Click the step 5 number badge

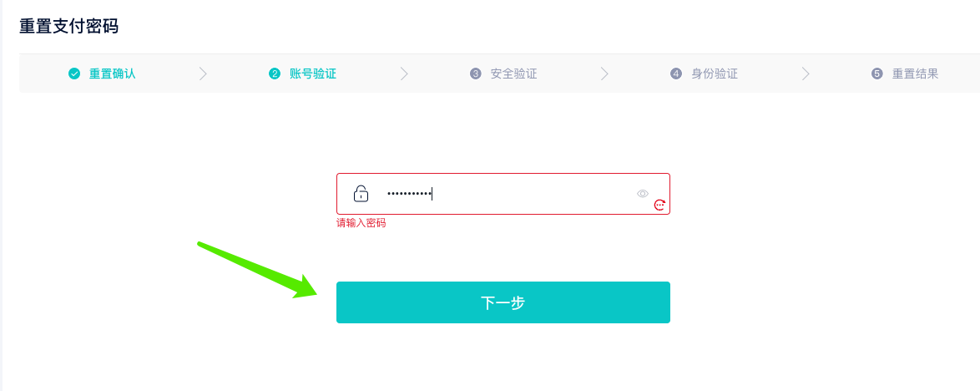tap(876, 74)
